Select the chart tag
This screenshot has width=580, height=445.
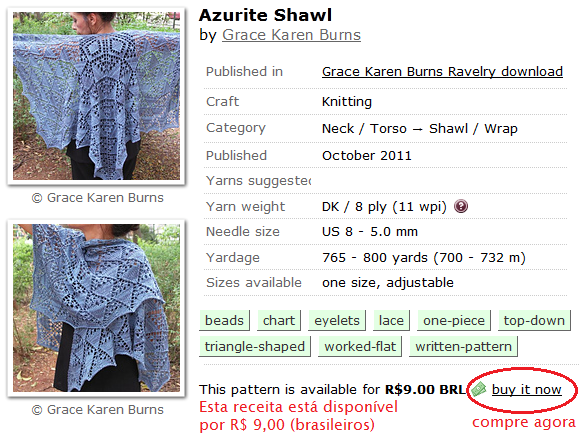[x=279, y=320]
